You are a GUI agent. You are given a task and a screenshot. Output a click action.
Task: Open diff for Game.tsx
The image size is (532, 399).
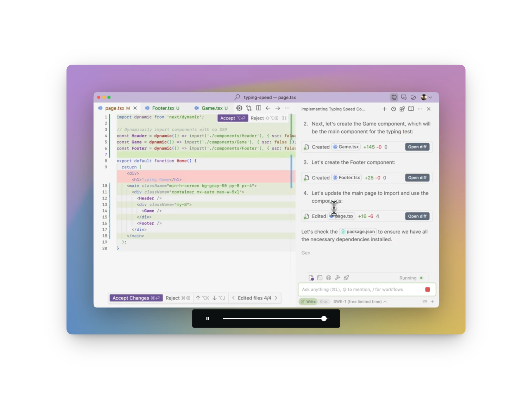point(417,147)
